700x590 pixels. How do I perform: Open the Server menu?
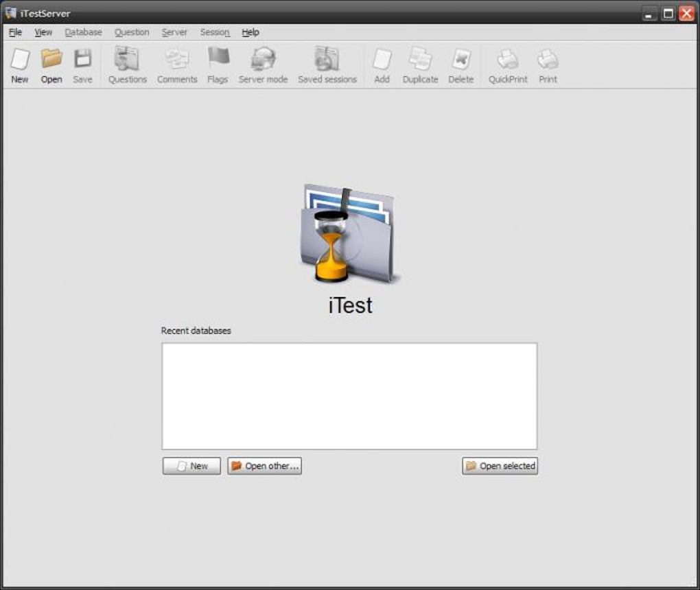point(174,32)
